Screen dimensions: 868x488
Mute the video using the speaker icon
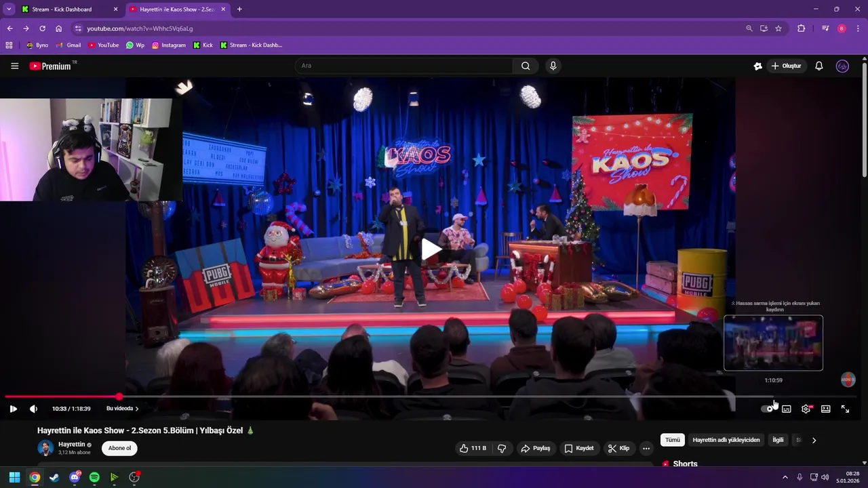pyautogui.click(x=33, y=409)
